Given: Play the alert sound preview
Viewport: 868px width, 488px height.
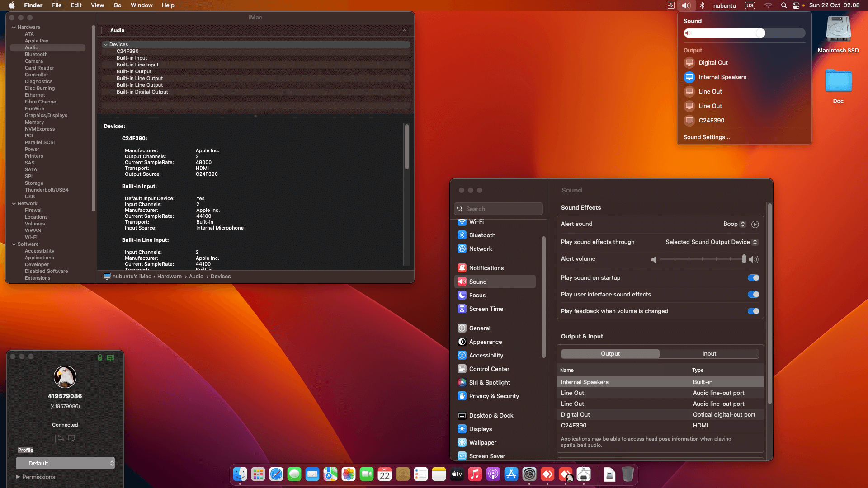Looking at the screenshot, I should click(x=755, y=225).
